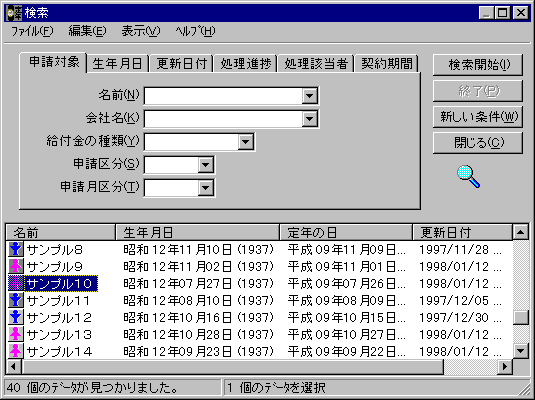Image resolution: width=535 pixels, height=400 pixels.
Task: Select the サンプル13 row name
Action: (59, 334)
